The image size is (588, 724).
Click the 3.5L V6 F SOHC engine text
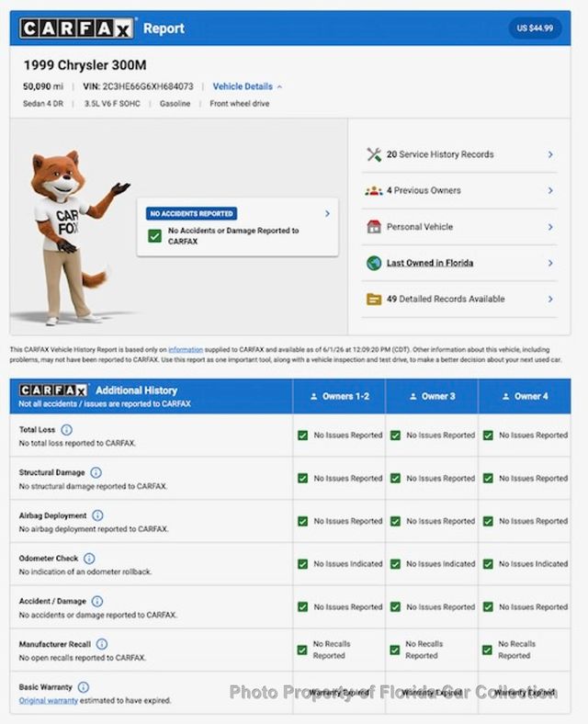112,104
